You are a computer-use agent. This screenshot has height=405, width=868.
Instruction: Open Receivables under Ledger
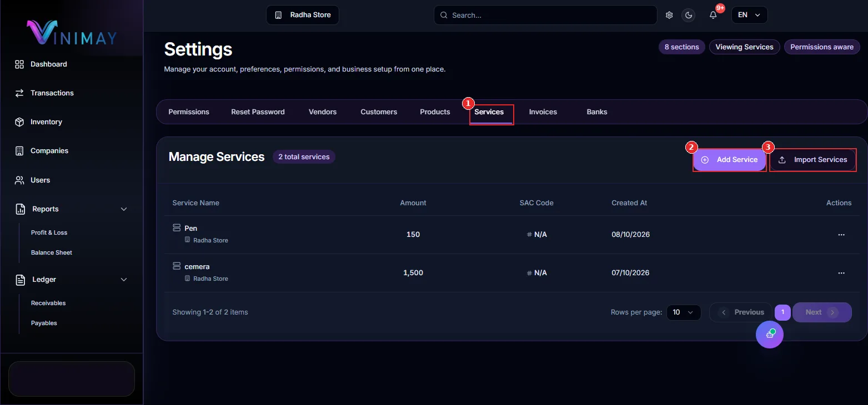[48, 303]
